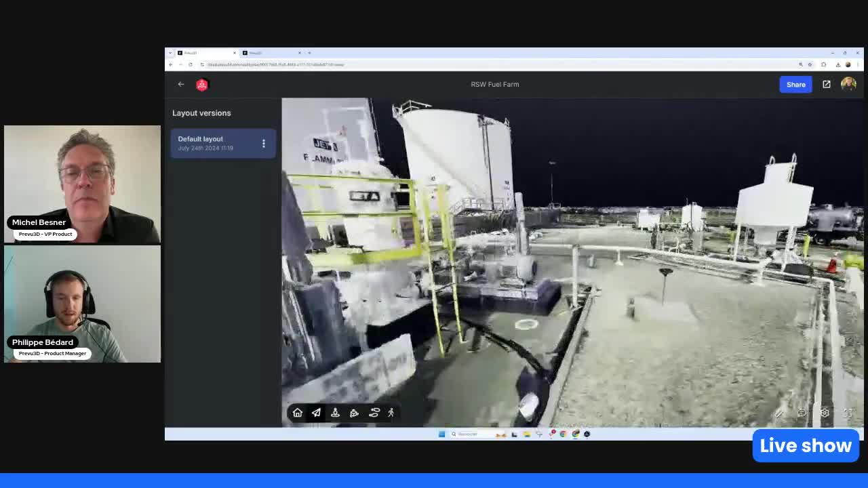The image size is (868, 488).
Task: Return to the home view
Action: (x=297, y=413)
